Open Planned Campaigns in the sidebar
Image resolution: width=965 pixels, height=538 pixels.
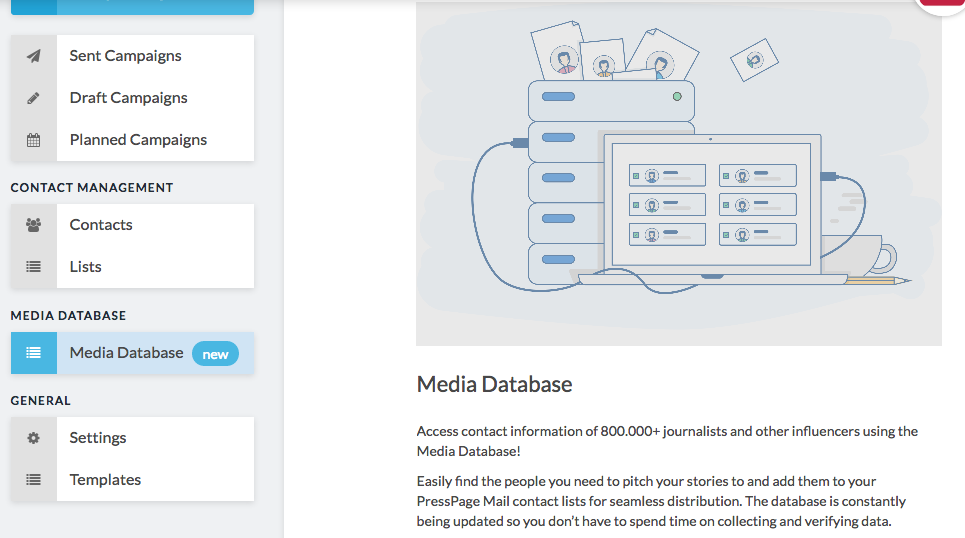138,140
